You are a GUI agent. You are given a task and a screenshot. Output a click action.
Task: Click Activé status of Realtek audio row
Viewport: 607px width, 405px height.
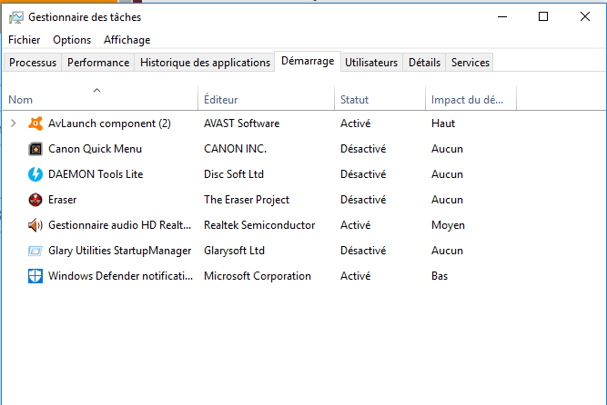point(355,225)
